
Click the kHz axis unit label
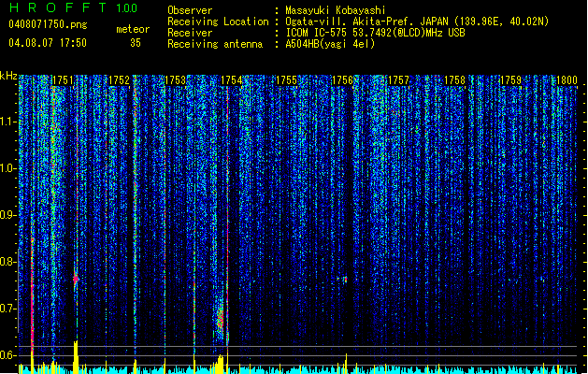click(8, 76)
